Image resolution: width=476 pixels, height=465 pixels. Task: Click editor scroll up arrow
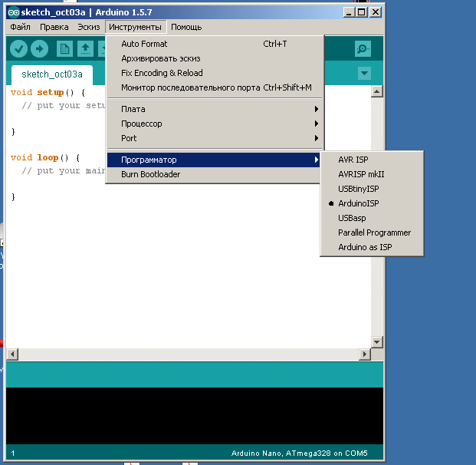(x=376, y=91)
